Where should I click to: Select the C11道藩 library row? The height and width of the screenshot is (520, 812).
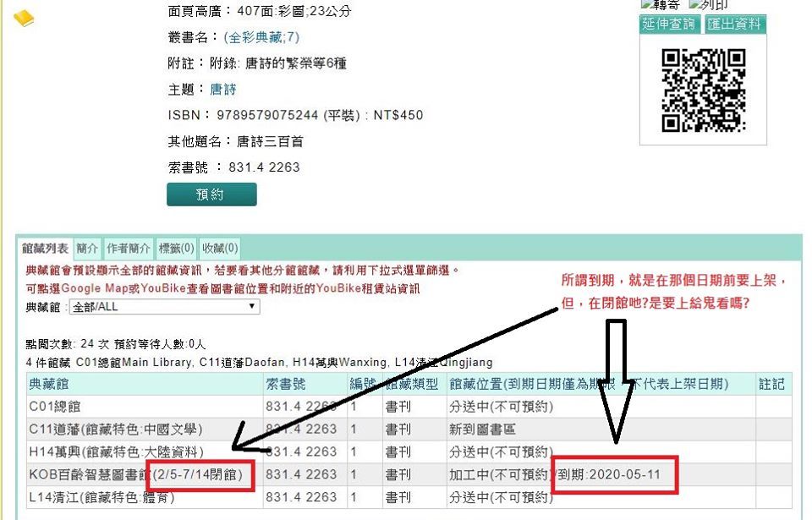click(x=116, y=430)
